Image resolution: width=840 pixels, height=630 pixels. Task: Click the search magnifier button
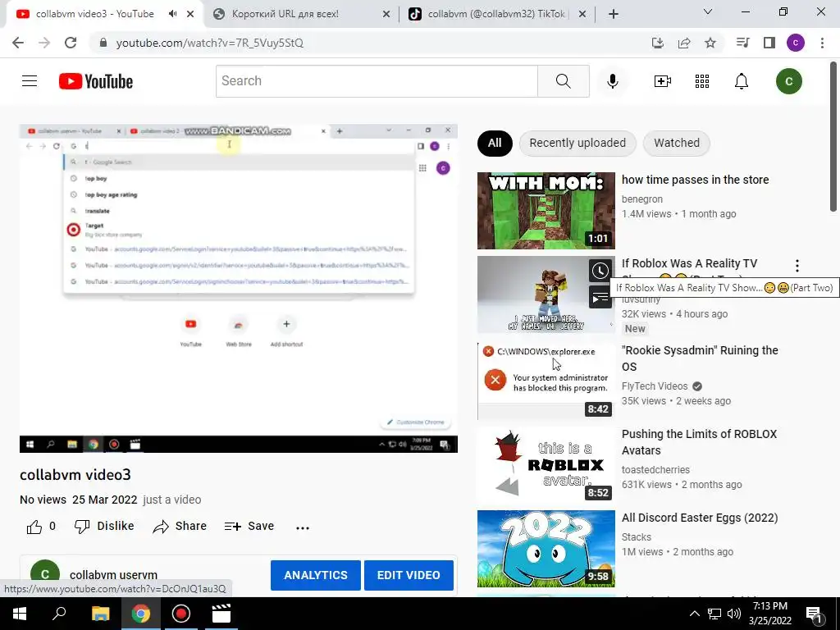(563, 81)
